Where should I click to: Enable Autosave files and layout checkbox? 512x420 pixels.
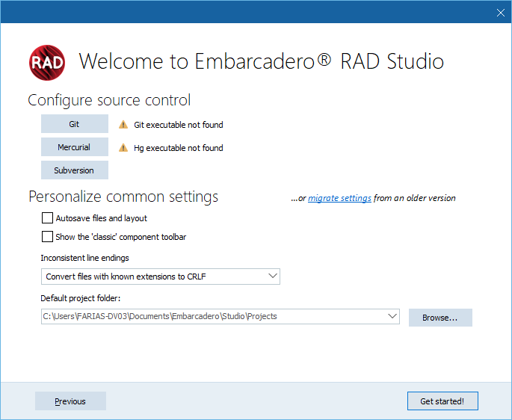[47, 217]
